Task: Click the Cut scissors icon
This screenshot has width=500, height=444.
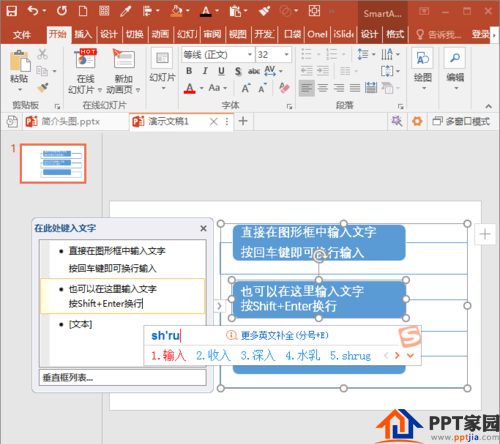Action: [x=42, y=54]
